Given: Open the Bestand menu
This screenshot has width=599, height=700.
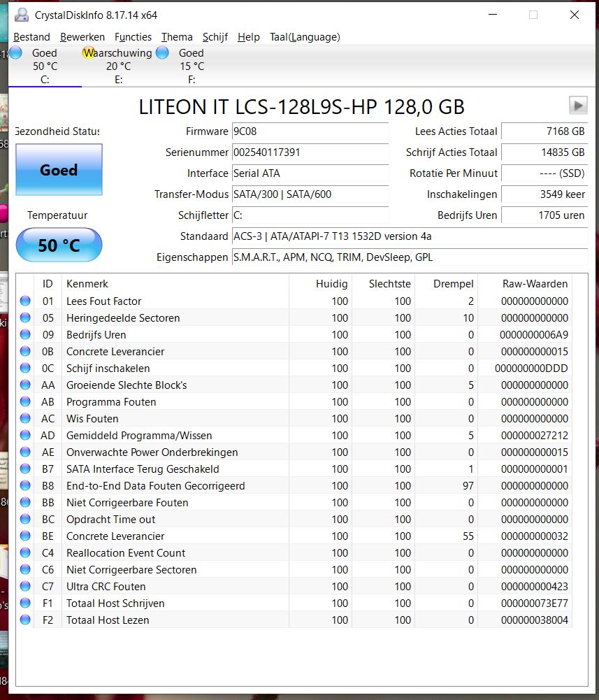Looking at the screenshot, I should 31,37.
